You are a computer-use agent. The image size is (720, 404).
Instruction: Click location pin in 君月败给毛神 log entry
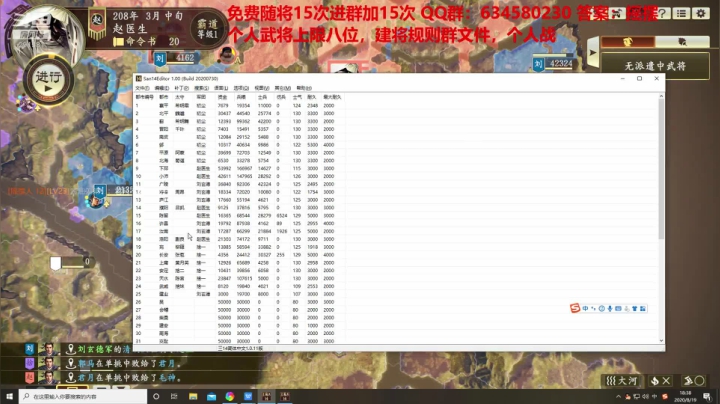click(70, 378)
